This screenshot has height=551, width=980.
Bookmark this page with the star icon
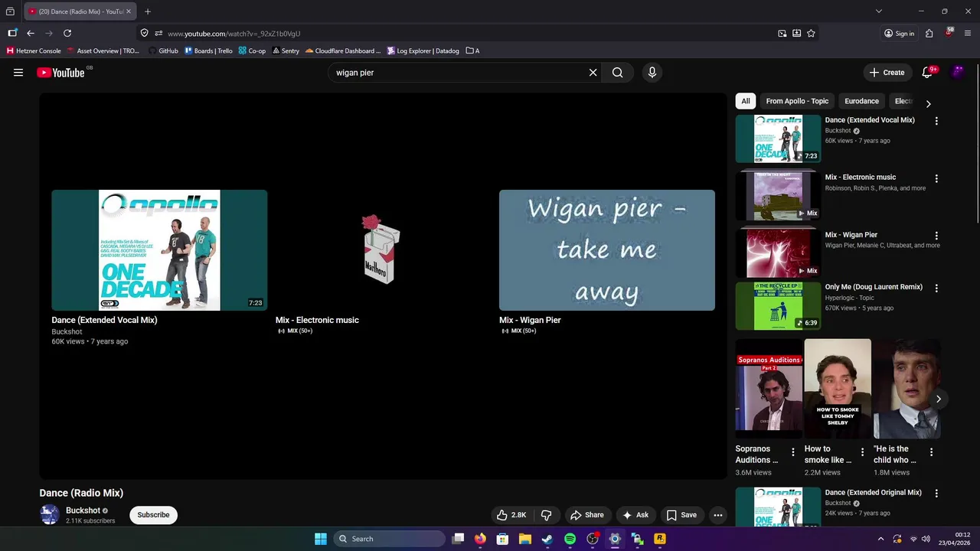(811, 33)
